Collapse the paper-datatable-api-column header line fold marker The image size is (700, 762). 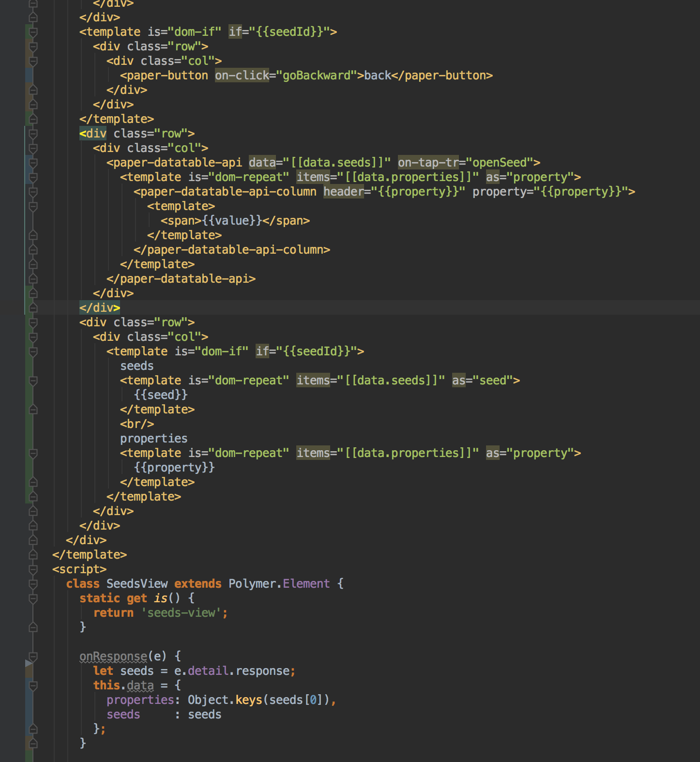tap(33, 192)
